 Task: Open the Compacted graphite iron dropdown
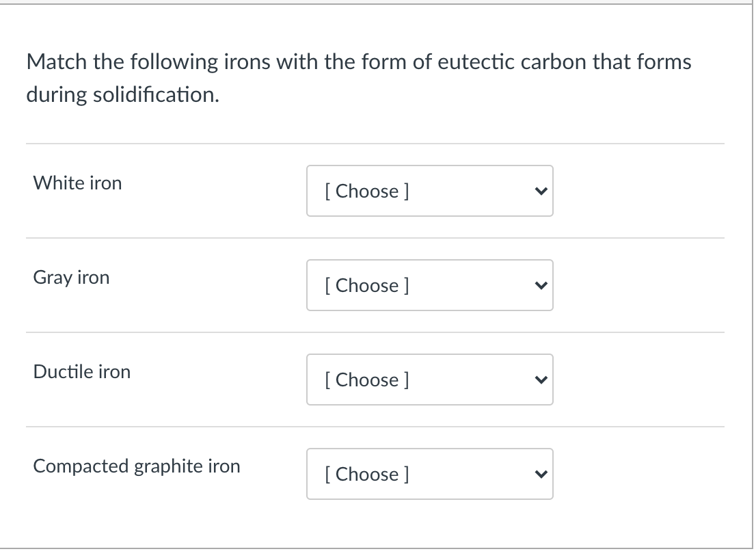[429, 474]
